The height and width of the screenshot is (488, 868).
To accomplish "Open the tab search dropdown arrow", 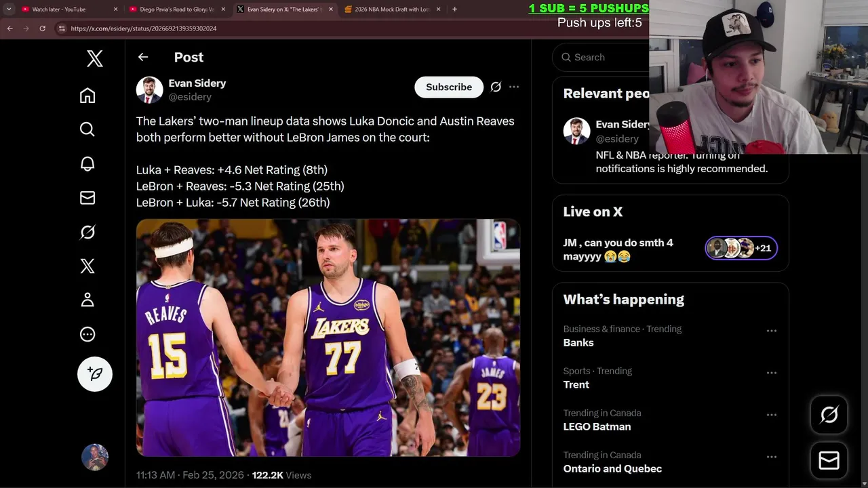I will click(x=9, y=9).
